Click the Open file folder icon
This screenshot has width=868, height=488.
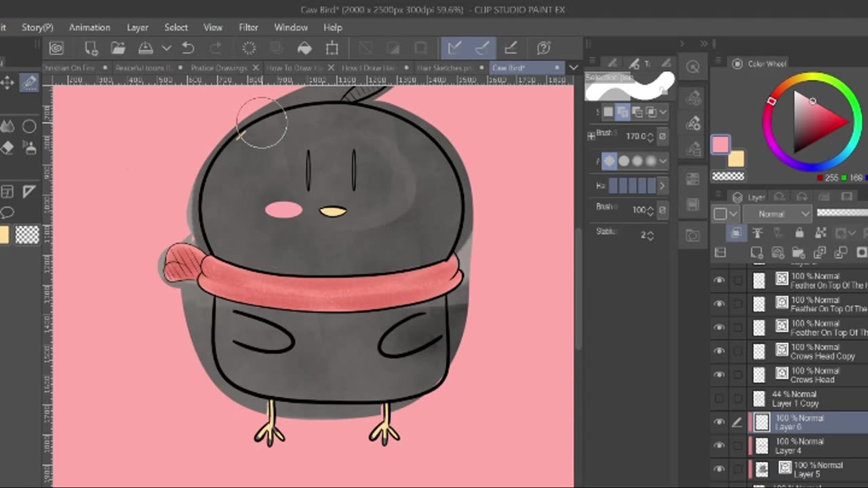pyautogui.click(x=118, y=48)
